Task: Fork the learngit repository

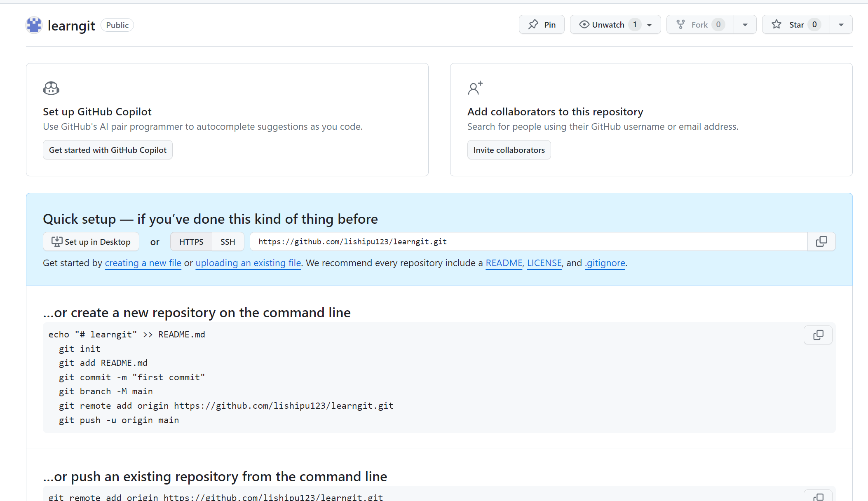Action: pos(700,25)
